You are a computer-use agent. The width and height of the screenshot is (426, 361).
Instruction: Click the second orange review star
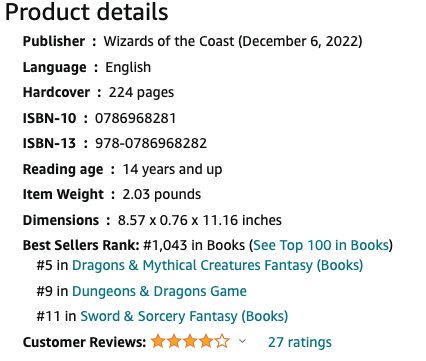click(174, 341)
